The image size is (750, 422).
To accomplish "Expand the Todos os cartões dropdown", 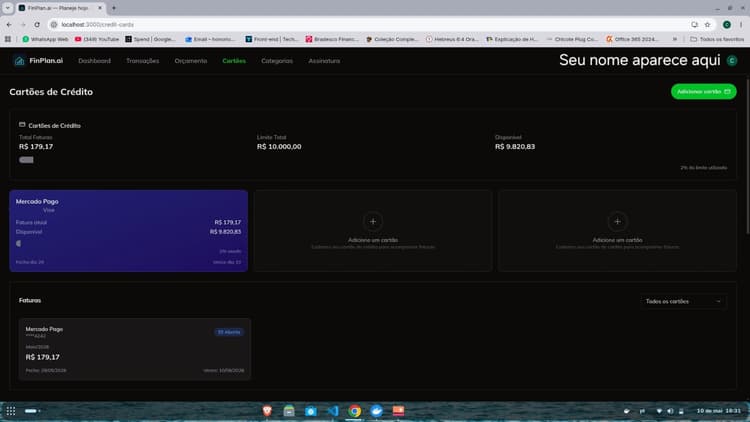I will pyautogui.click(x=683, y=301).
